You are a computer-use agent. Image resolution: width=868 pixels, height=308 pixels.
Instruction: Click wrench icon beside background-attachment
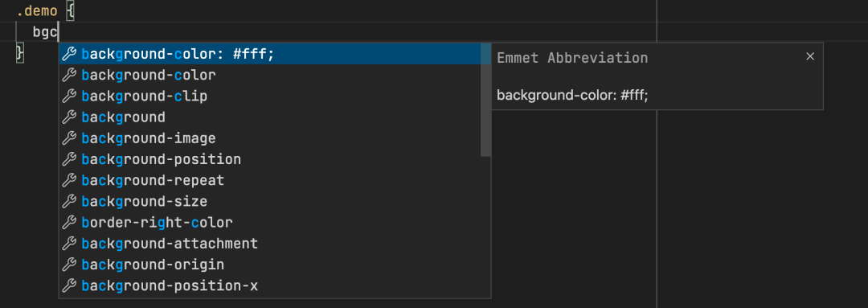pyautogui.click(x=68, y=243)
